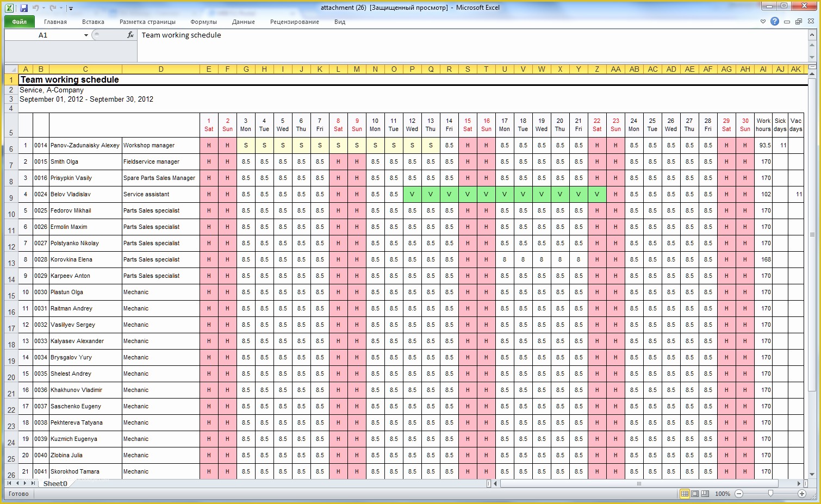Click the horizontal scrollbar thumb
The width and height of the screenshot is (821, 504).
639,483
